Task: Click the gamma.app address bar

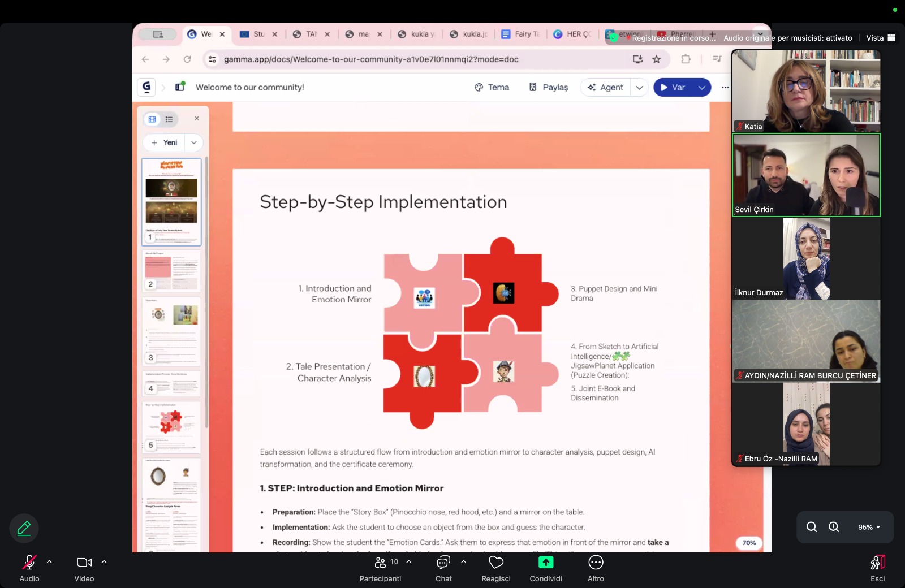Action: [419, 59]
